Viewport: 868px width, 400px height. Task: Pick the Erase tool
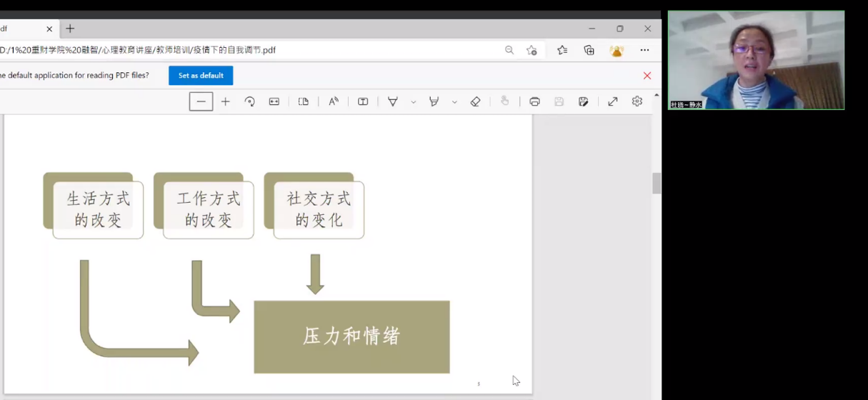click(476, 101)
